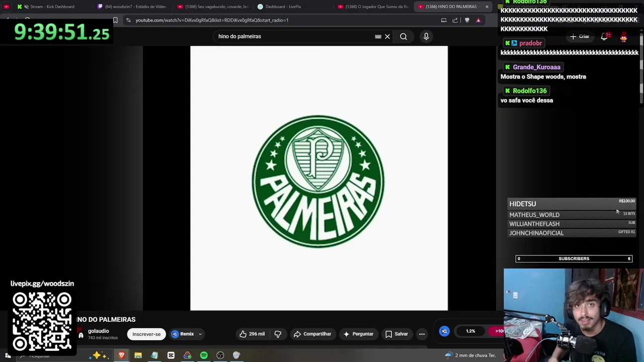Click the Criar create button

point(579,37)
